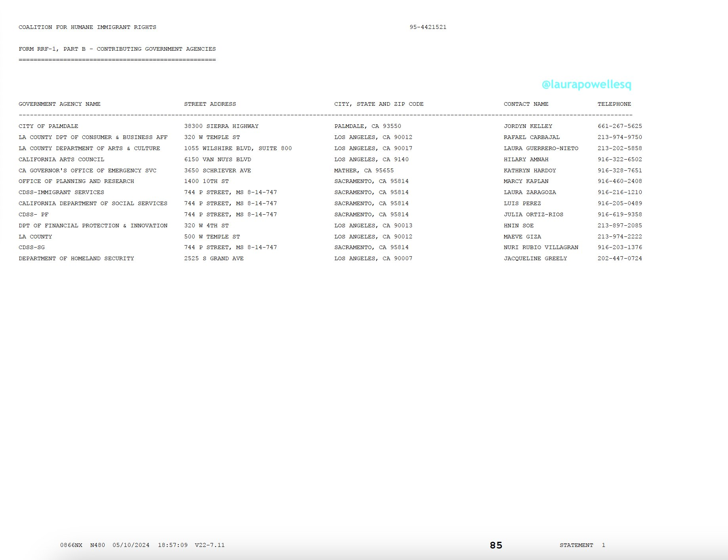Viewport: 728px width, 560px height.
Task: Click PALMDALE, CA 93550 cell
Action: (x=368, y=126)
